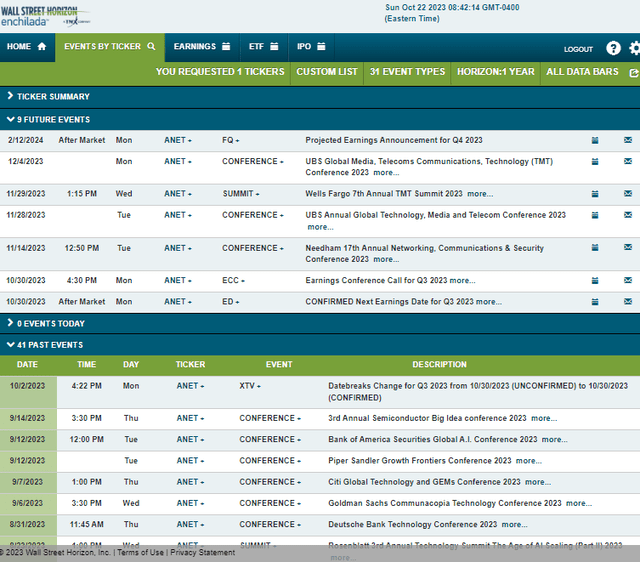Screen dimensions: 640x562
Task: Open the Privacy Statement link
Action: click(x=202, y=553)
